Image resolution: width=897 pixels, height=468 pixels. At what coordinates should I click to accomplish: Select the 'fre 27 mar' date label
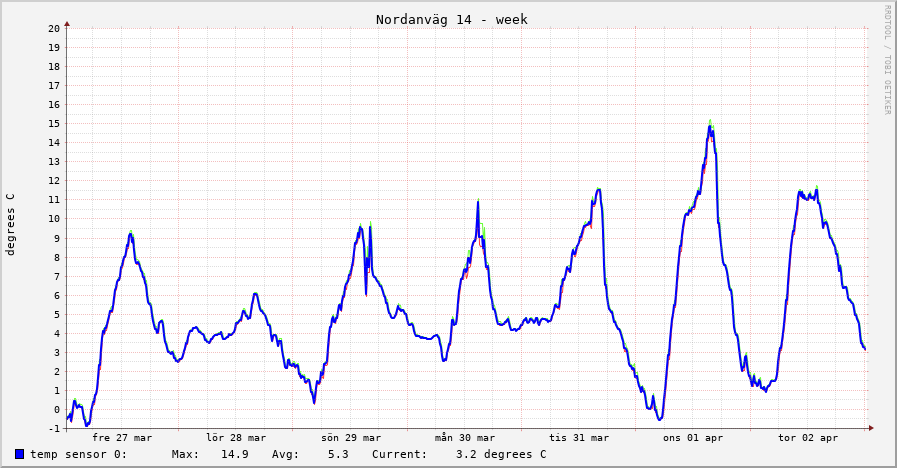[x=122, y=437]
